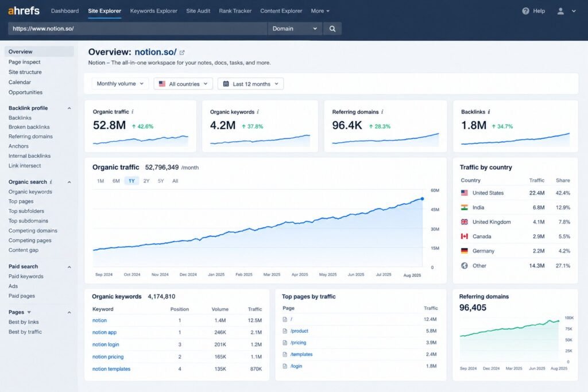588x392 pixels.
Task: Click info icon beside Organic search sidebar heading
Action: pyautogui.click(x=51, y=182)
